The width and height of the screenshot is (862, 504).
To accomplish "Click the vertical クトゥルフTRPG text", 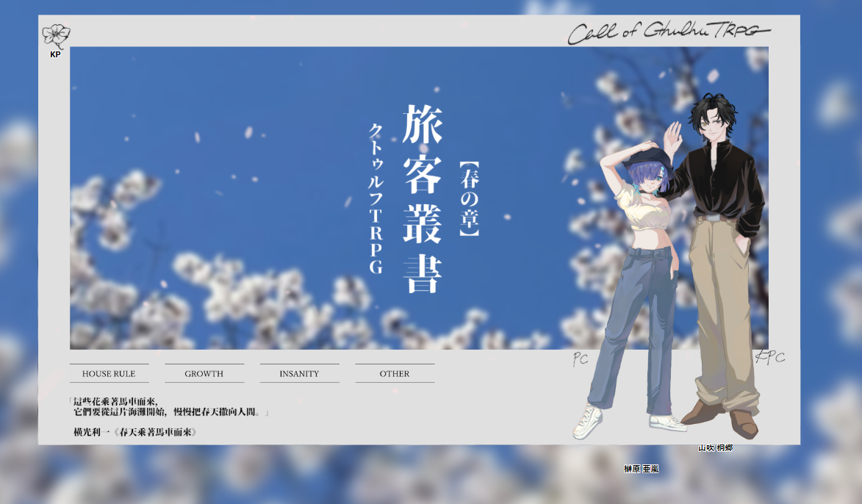I will click(x=376, y=198).
